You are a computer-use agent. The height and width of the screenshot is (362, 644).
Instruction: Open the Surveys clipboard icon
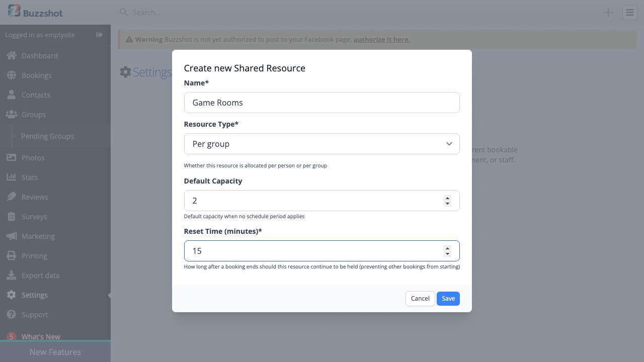(11, 216)
